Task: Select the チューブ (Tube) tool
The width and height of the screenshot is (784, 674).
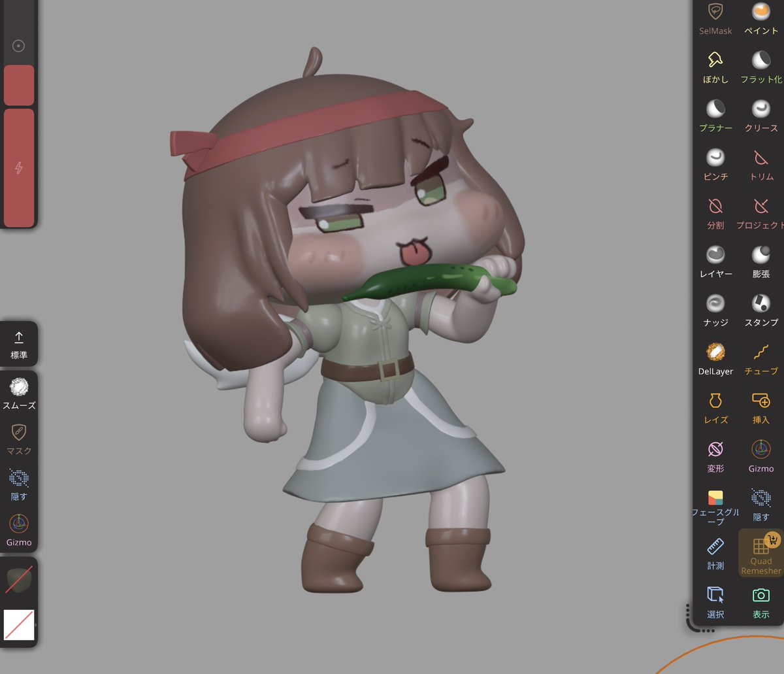Action: [x=761, y=358]
